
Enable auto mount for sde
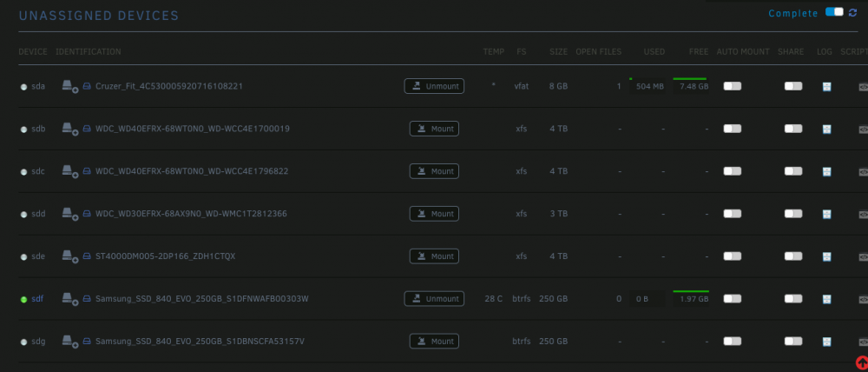733,256
